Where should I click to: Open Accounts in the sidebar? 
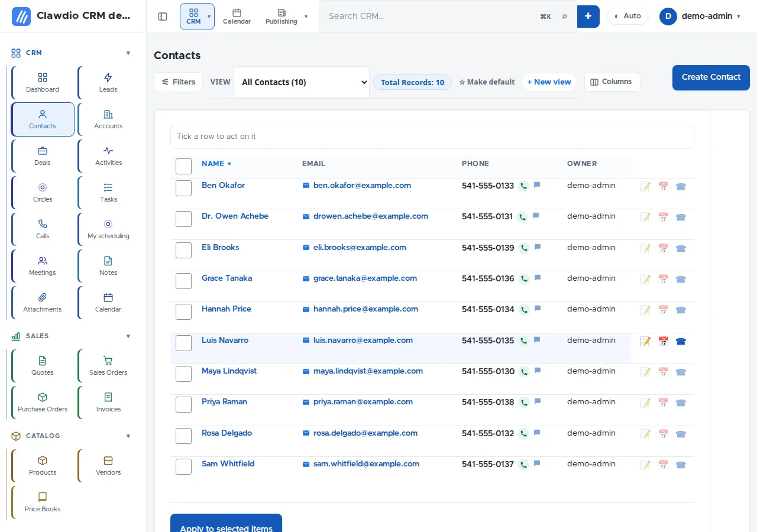pos(108,119)
